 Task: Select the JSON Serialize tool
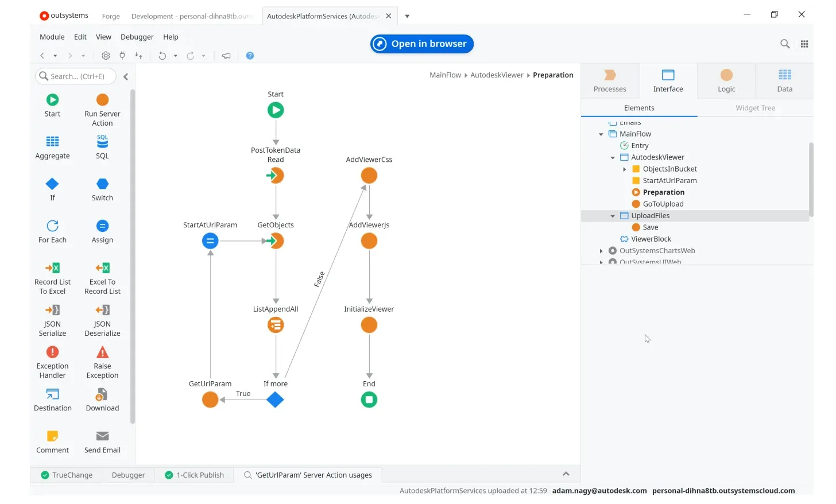(x=52, y=320)
